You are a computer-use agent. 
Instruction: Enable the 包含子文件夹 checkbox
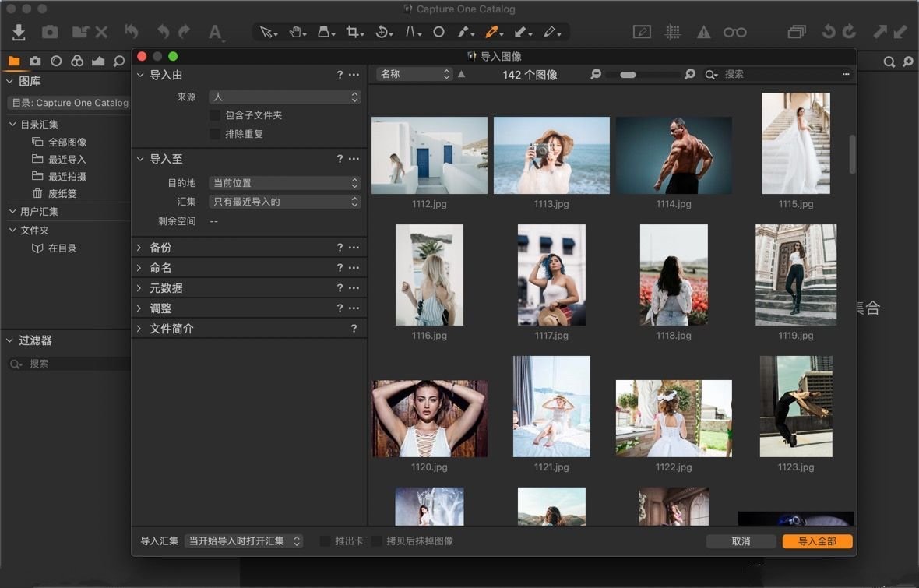(x=216, y=115)
